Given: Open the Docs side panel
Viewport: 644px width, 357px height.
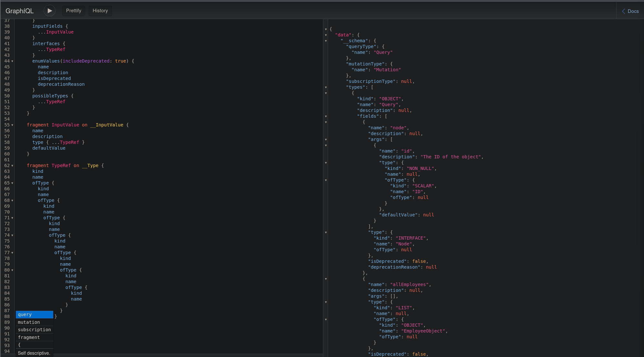Looking at the screenshot, I should pos(630,11).
